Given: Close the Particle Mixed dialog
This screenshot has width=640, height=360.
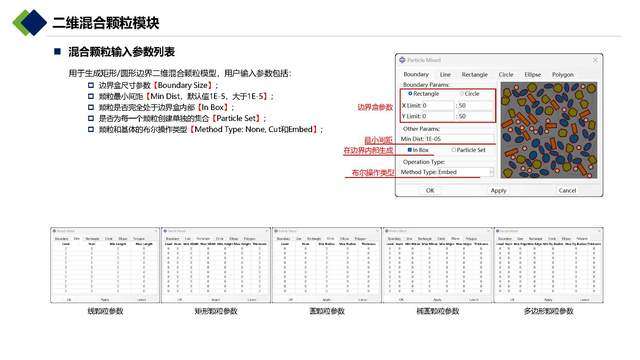Looking at the screenshot, I should click(x=595, y=60).
